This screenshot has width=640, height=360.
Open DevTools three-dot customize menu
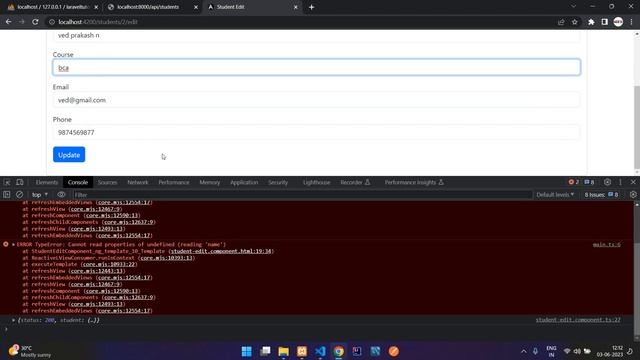point(620,182)
